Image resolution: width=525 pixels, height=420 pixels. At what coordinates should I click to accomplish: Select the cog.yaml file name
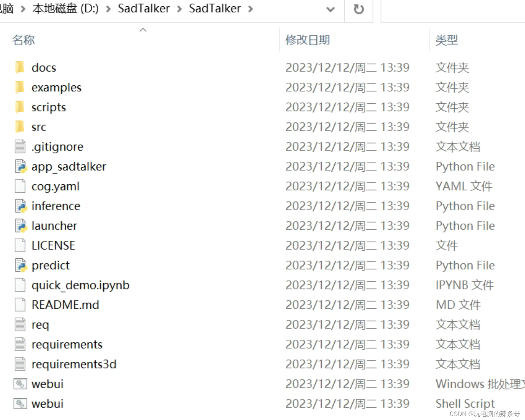[x=55, y=187]
